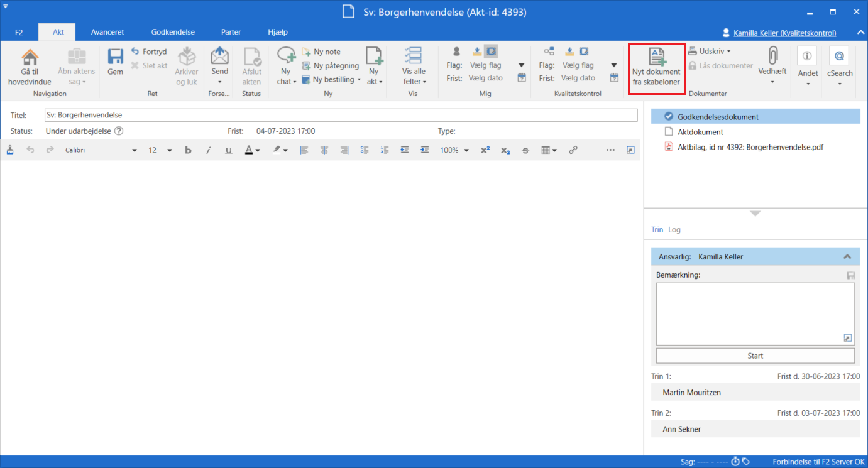Open the text highlight color picker
The width and height of the screenshot is (868, 468).
pyautogui.click(x=280, y=150)
